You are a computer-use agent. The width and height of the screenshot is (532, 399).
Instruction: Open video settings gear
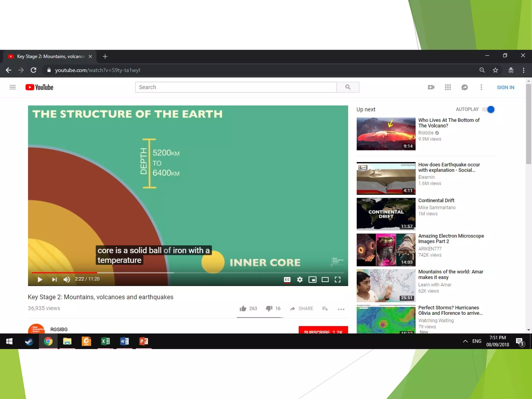(300, 280)
